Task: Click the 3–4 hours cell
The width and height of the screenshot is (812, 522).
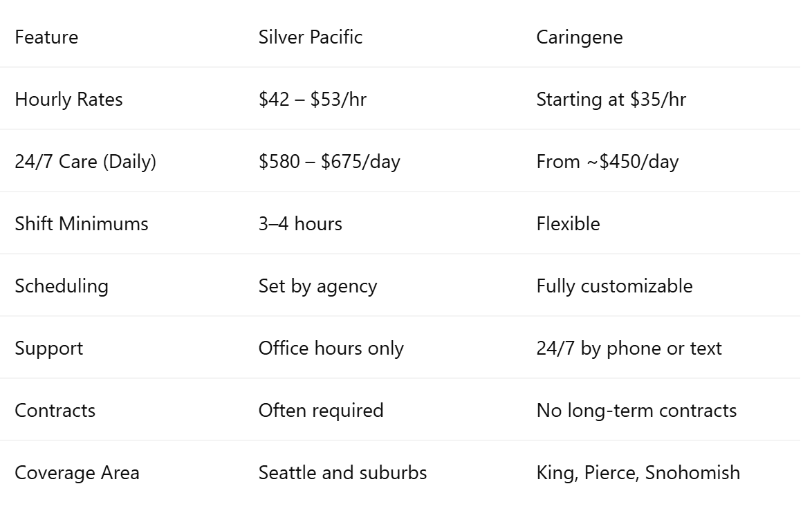Action: click(x=300, y=224)
